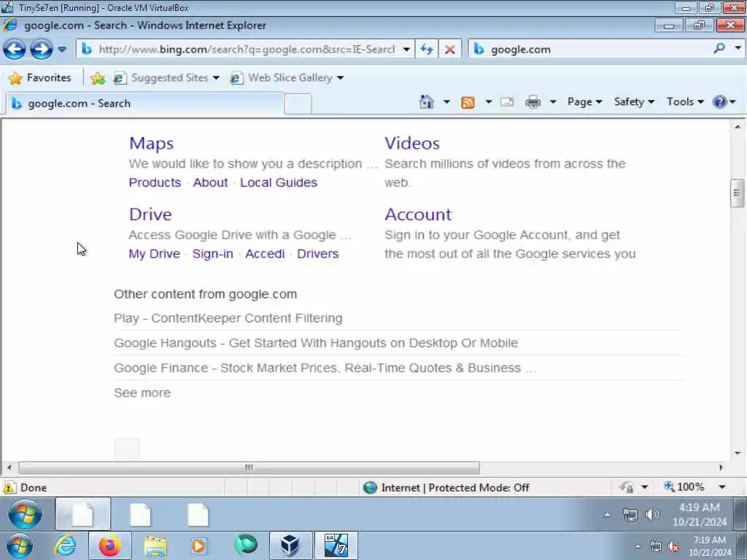Click the host muted volume tray icon
This screenshot has width=747, height=560.
[673, 547]
